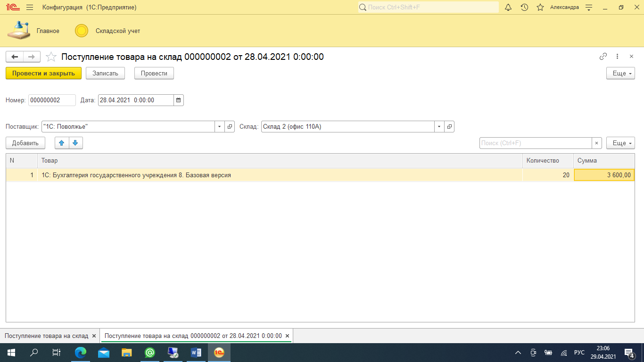This screenshot has width=644, height=362.
Task: Open Word from the taskbar
Action: point(196,353)
